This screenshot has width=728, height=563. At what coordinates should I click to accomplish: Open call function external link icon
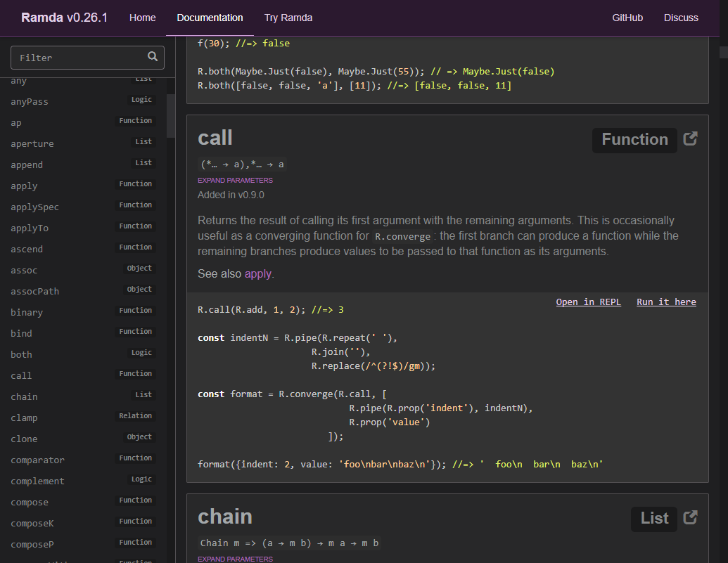click(x=690, y=138)
